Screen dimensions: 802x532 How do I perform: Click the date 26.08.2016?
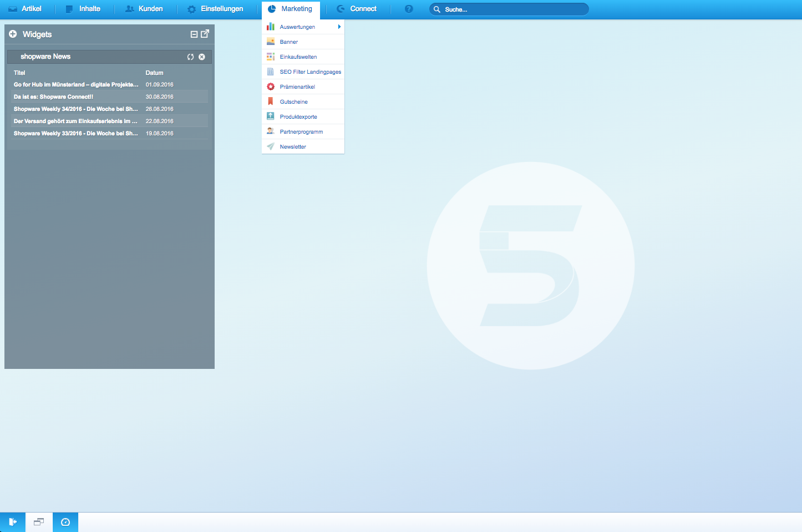coord(160,109)
